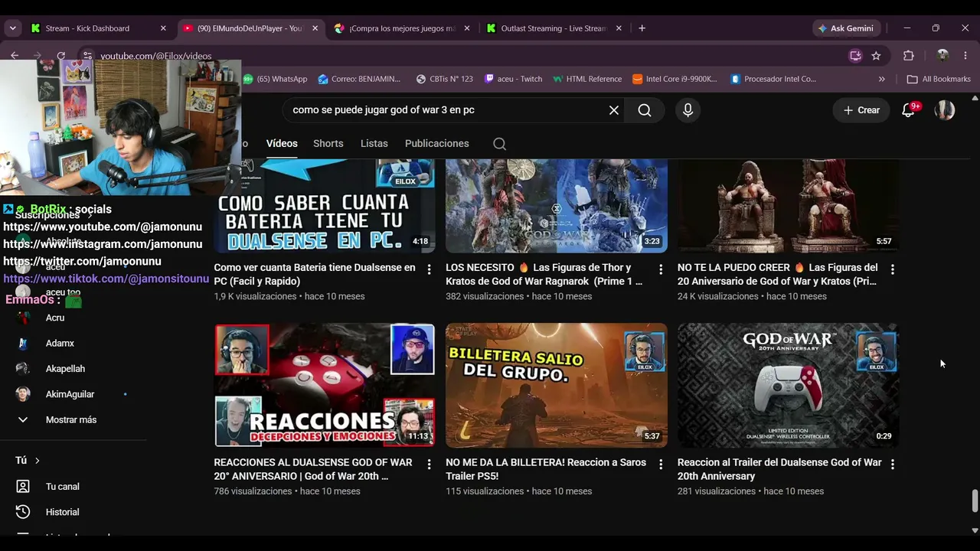The image size is (980, 551).
Task: Play the Dualsense battery tutorial thumbnail
Action: click(325, 206)
